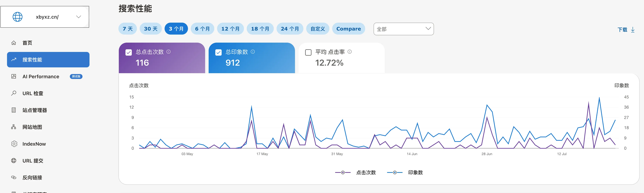Click the 下载 link
The image size is (644, 193).
[622, 30]
